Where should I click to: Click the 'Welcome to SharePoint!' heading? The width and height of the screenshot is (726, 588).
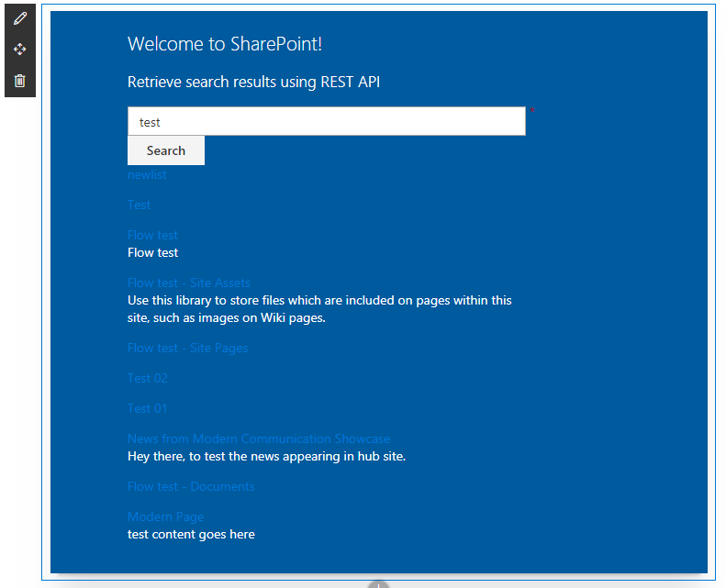coord(225,44)
